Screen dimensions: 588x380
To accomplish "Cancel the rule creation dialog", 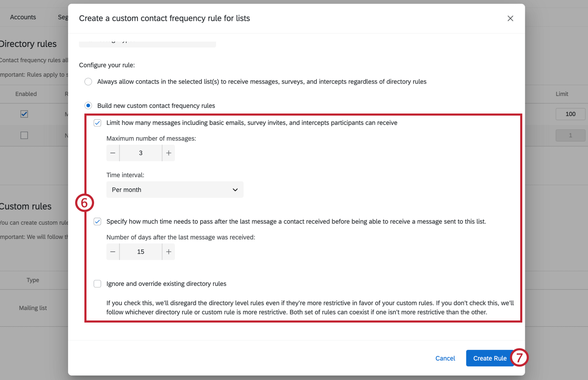I will (445, 358).
